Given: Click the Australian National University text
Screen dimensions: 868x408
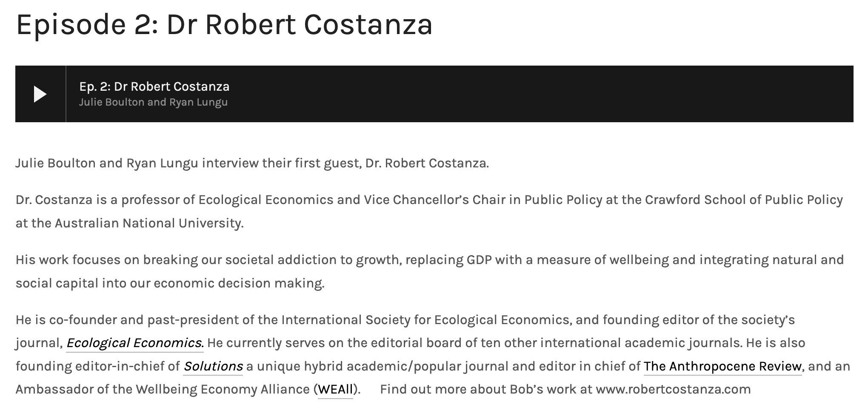Looking at the screenshot, I should (149, 223).
